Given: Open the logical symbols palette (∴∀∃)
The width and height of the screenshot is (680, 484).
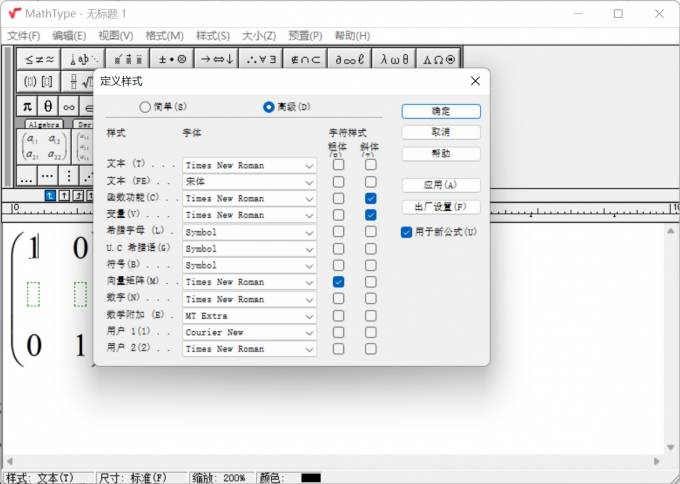Looking at the screenshot, I should (261, 59).
